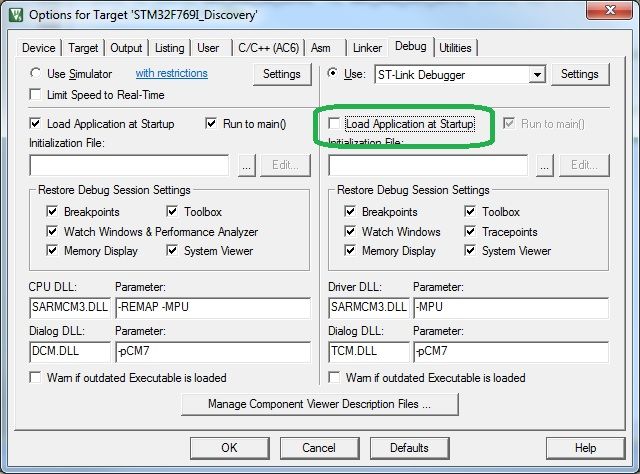Toggle Watch Windows & Performance Analyzer
640x474 pixels.
[52, 231]
